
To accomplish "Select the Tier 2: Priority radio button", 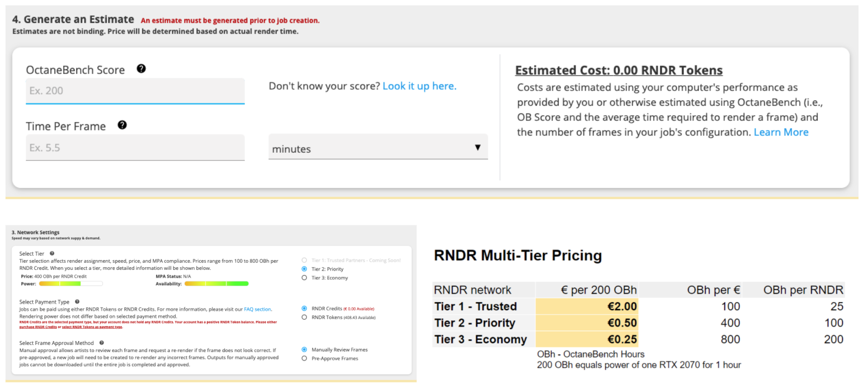I will pyautogui.click(x=304, y=269).
